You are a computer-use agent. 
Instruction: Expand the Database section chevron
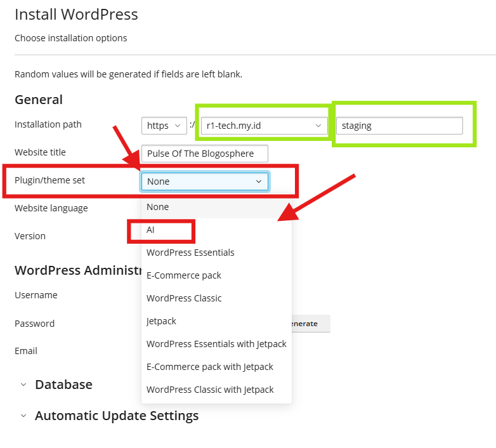click(x=23, y=385)
